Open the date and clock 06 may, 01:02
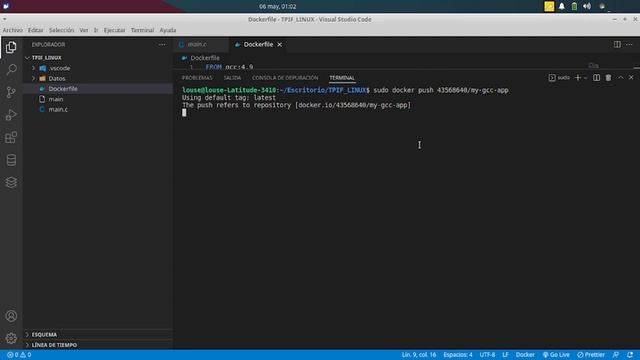This screenshot has width=640, height=360. click(x=278, y=7)
